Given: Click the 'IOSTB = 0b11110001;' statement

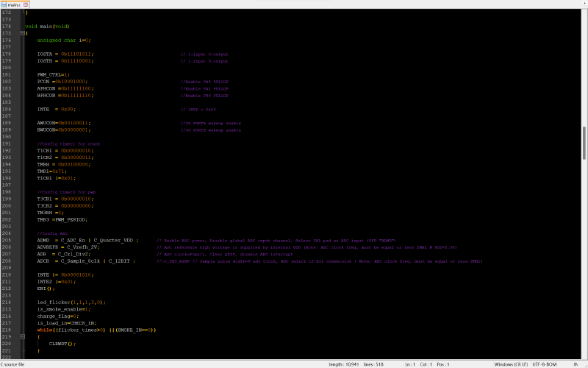Looking at the screenshot, I should point(65,61).
